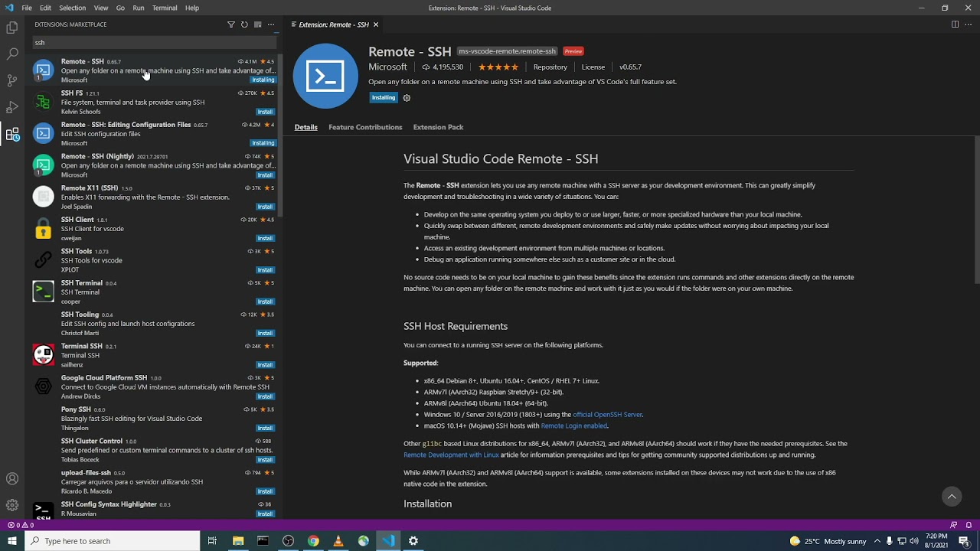The height and width of the screenshot is (551, 980).
Task: Open Windows Settings from the taskbar
Action: (413, 541)
